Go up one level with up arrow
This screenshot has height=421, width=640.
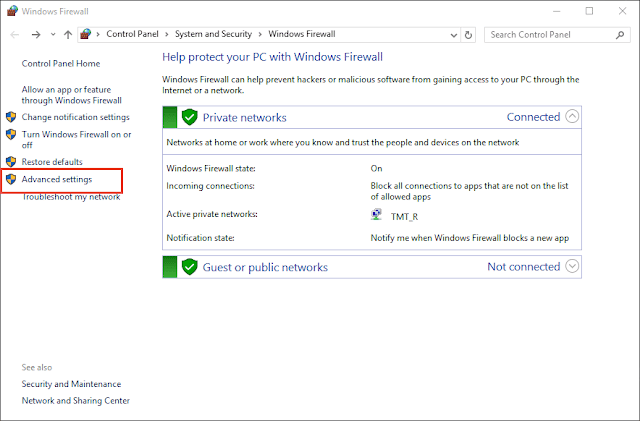pyautogui.click(x=68, y=35)
